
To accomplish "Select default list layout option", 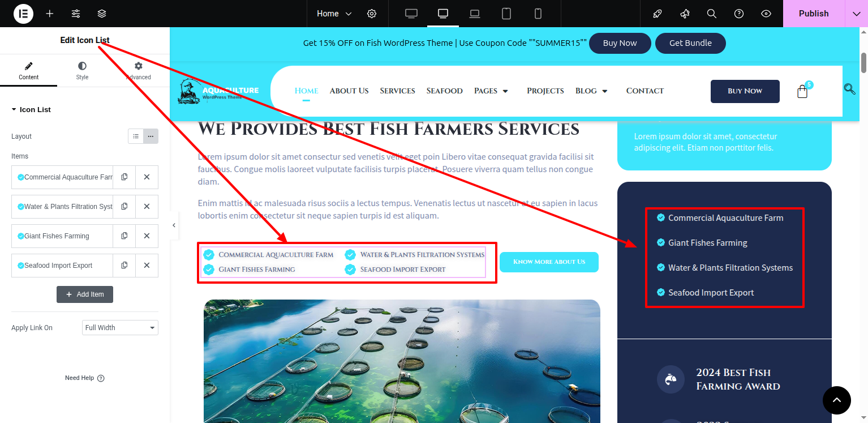I will click(136, 136).
